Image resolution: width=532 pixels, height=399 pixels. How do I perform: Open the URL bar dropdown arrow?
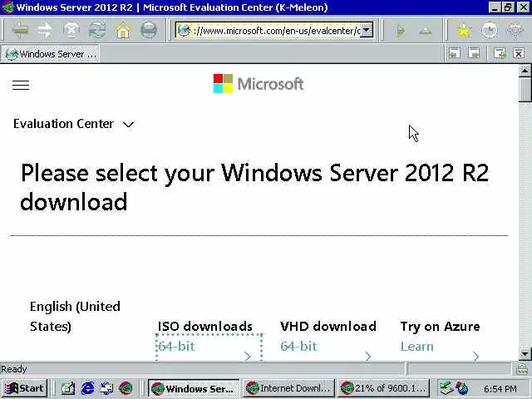[x=367, y=31]
